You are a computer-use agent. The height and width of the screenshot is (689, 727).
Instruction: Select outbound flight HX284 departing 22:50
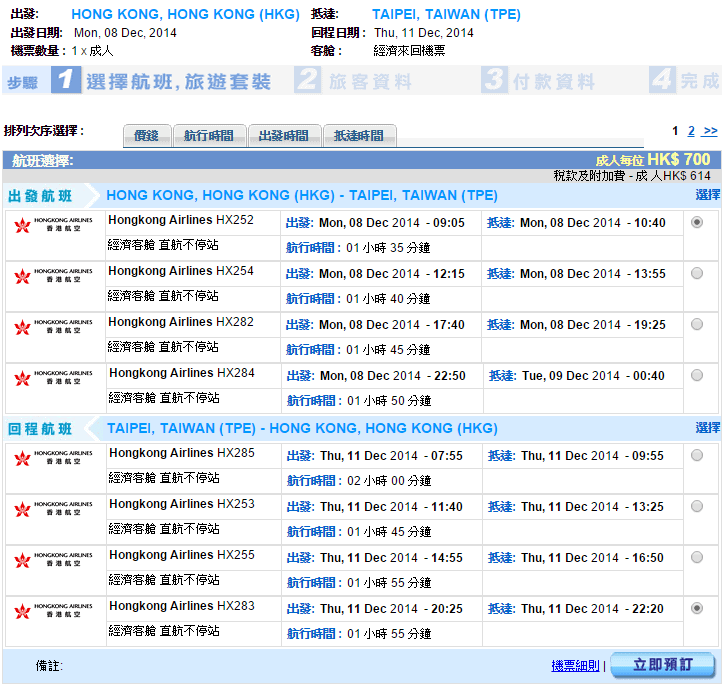(697, 375)
